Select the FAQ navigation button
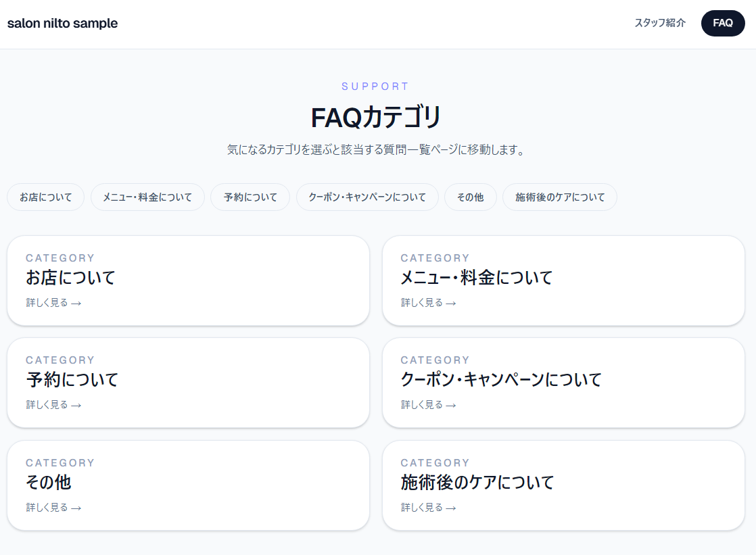756x555 pixels. point(722,23)
